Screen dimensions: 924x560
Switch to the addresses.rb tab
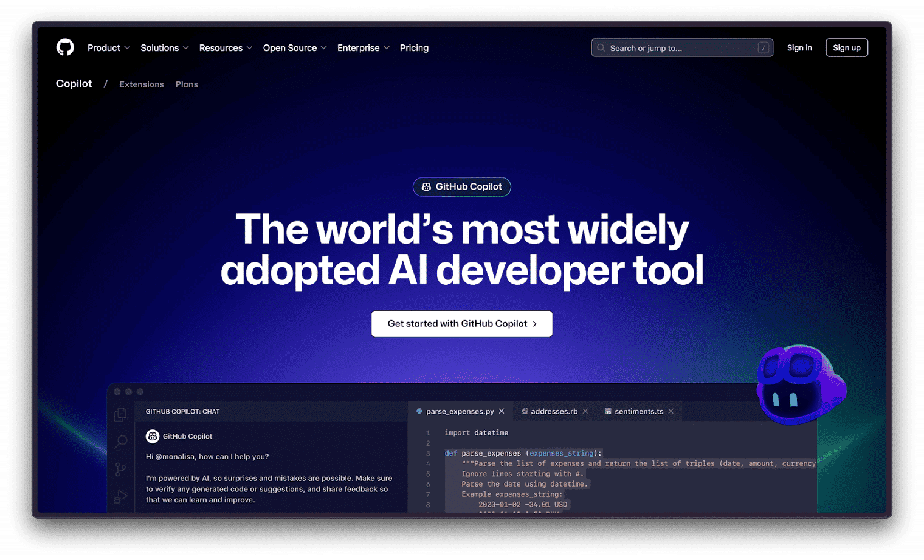[x=554, y=411]
